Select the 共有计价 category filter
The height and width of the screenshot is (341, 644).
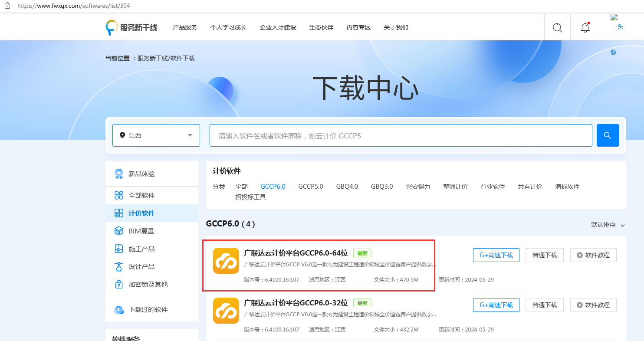pyautogui.click(x=530, y=187)
